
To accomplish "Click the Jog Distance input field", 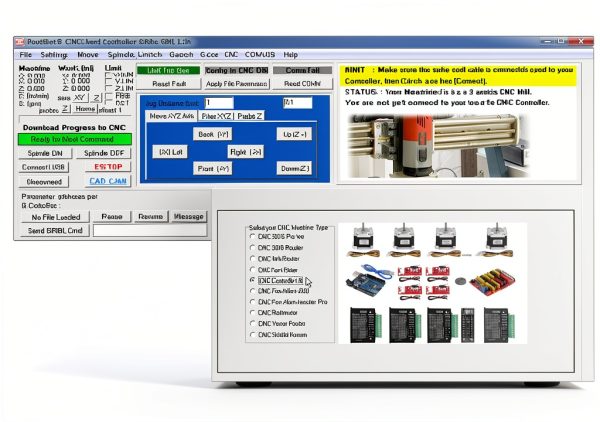I will pyautogui.click(x=219, y=103).
